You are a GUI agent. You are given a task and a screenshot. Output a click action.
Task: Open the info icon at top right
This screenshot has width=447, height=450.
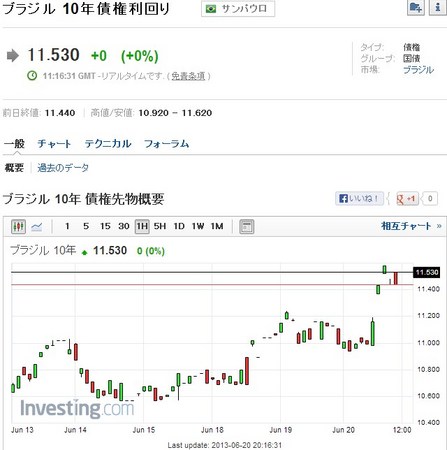[438, 7]
